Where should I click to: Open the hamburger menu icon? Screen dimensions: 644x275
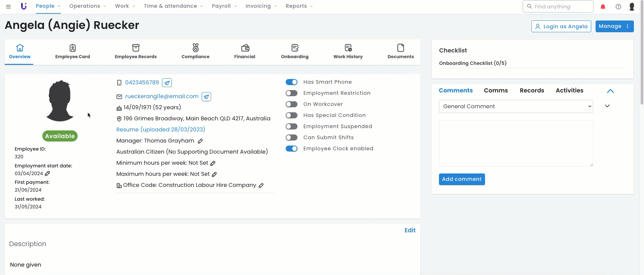(x=8, y=6)
